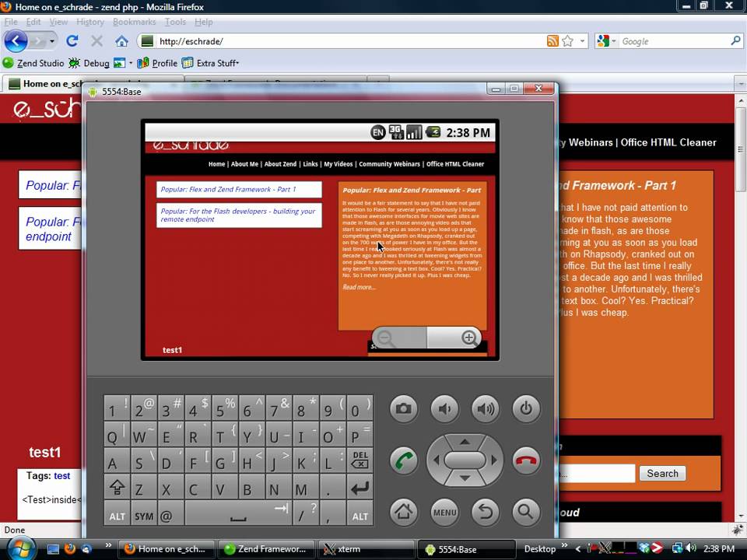Raise volume with emulator volume-up button
Image resolution: width=747 pixels, height=560 pixels.
point(486,408)
